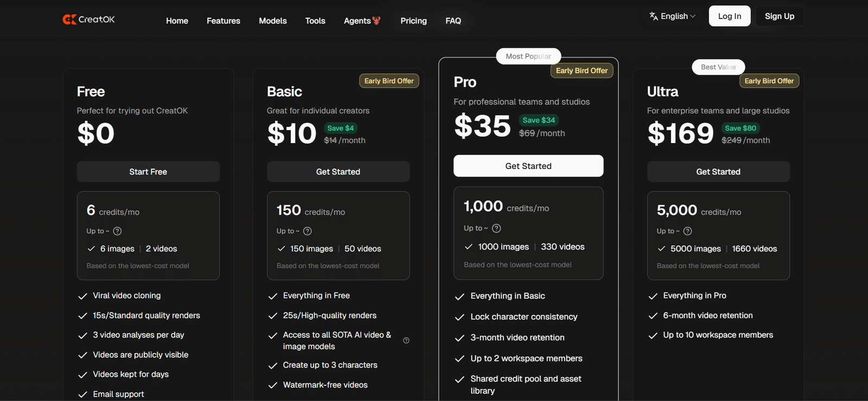Screen dimensions: 868x401
Task: Click the translate language icon
Action: 653,16
